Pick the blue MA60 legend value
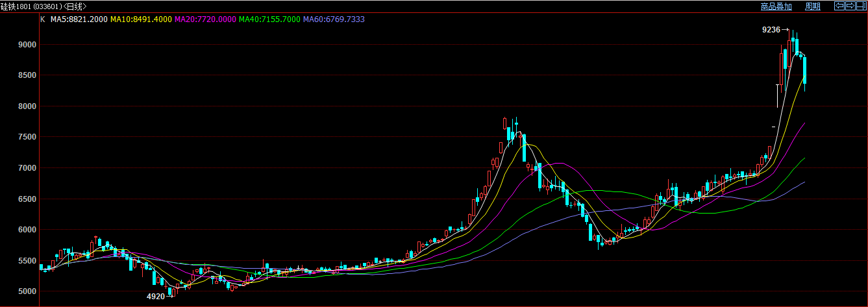 [334, 19]
